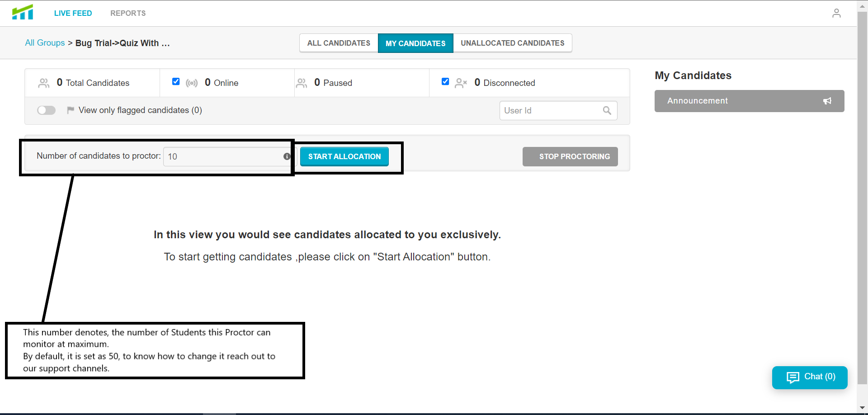Click the Stop Proctoring button
Viewport: 868px width, 415px height.
(x=570, y=156)
